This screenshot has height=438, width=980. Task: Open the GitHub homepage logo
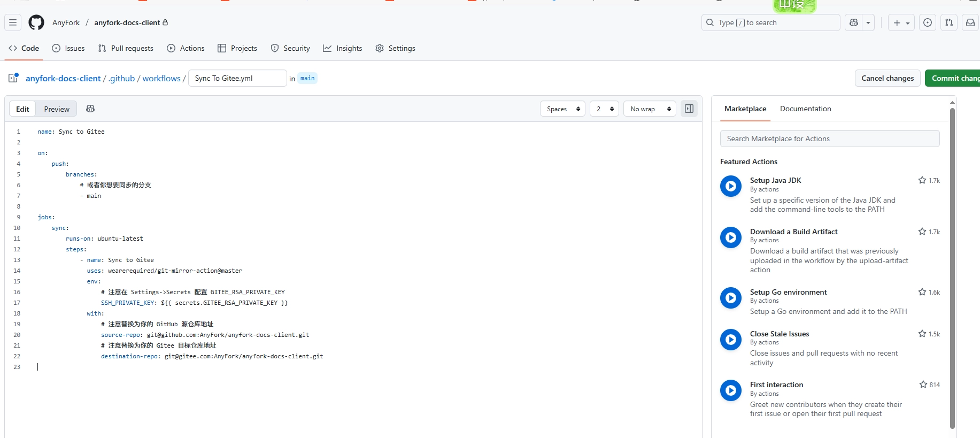[x=36, y=22]
